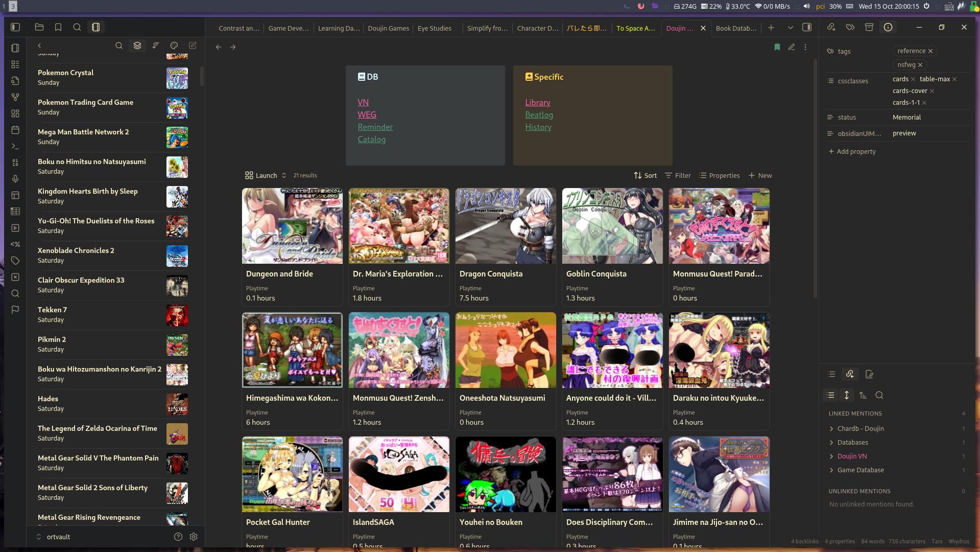Expand Chardb - Doujin linked mention

(831, 429)
